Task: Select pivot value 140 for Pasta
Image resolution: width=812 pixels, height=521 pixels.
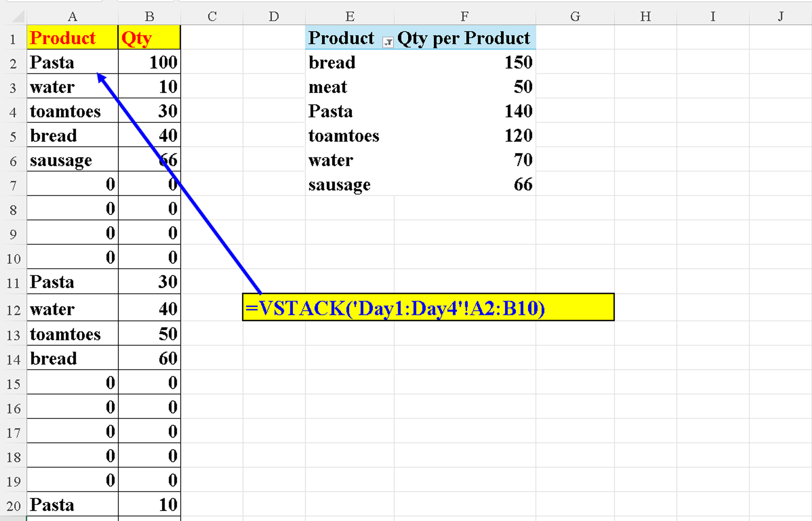Action: (x=465, y=111)
